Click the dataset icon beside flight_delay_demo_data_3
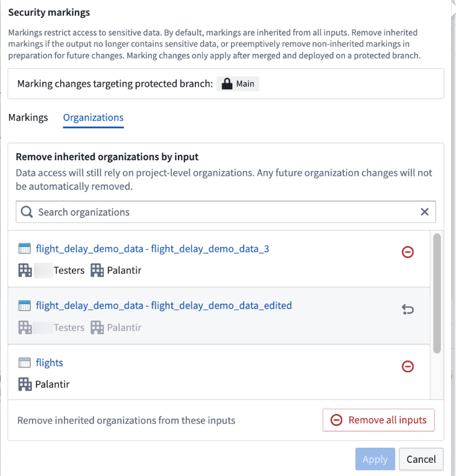The width and height of the screenshot is (456, 476). 25,249
